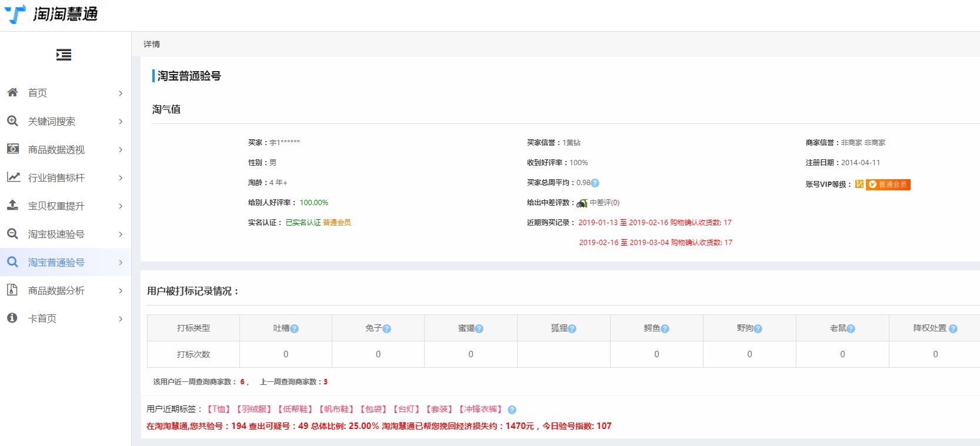Click the help icon after 用户近期标签 tags

512,410
